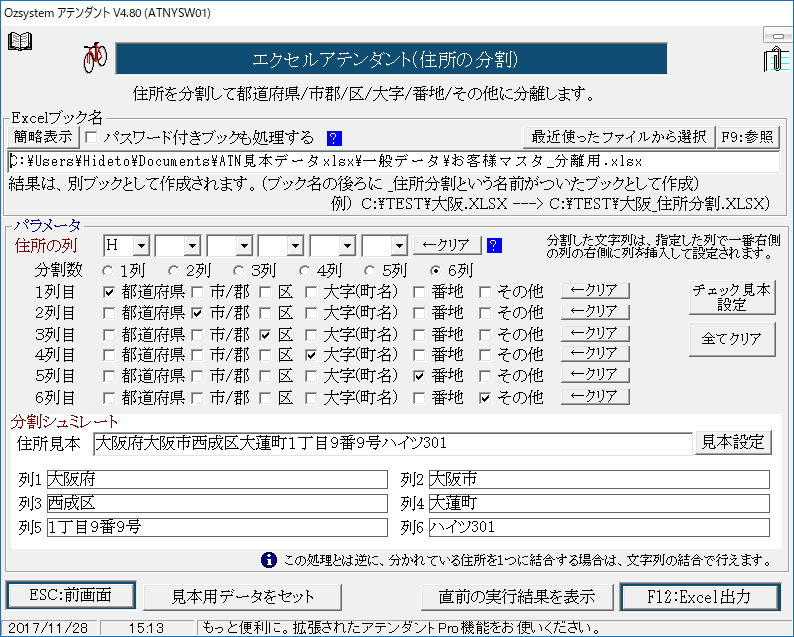794x637 pixels.
Task: Click ←クリア beside address column dropdowns
Action: click(x=447, y=246)
